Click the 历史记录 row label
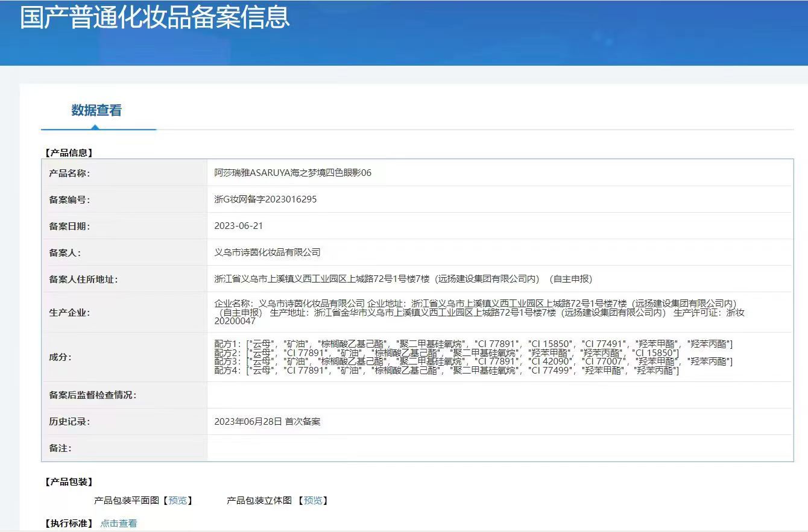The image size is (808, 532). pos(69,422)
